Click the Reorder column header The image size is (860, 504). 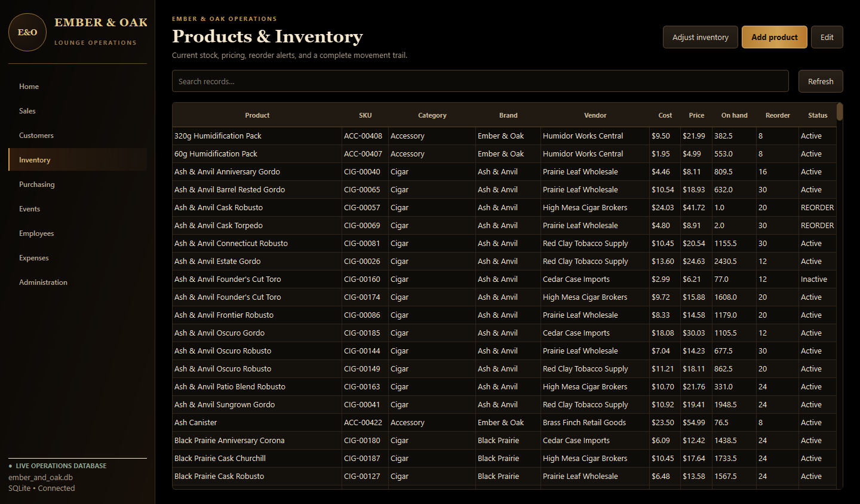[778, 115]
